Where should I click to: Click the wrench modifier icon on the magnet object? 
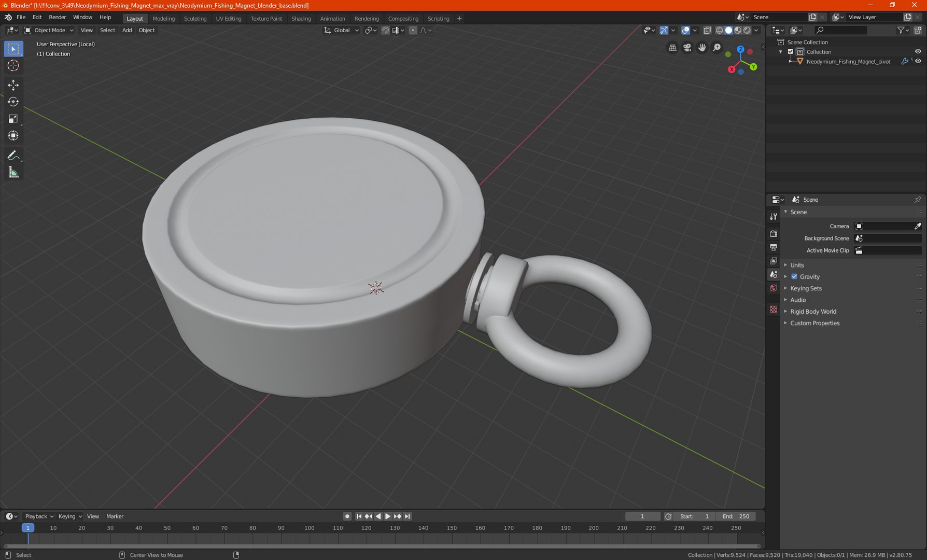[905, 61]
